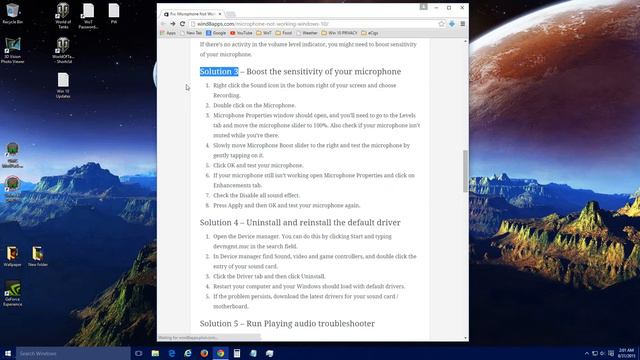
Task: Click the scrollbar down arrow
Action: point(465,338)
